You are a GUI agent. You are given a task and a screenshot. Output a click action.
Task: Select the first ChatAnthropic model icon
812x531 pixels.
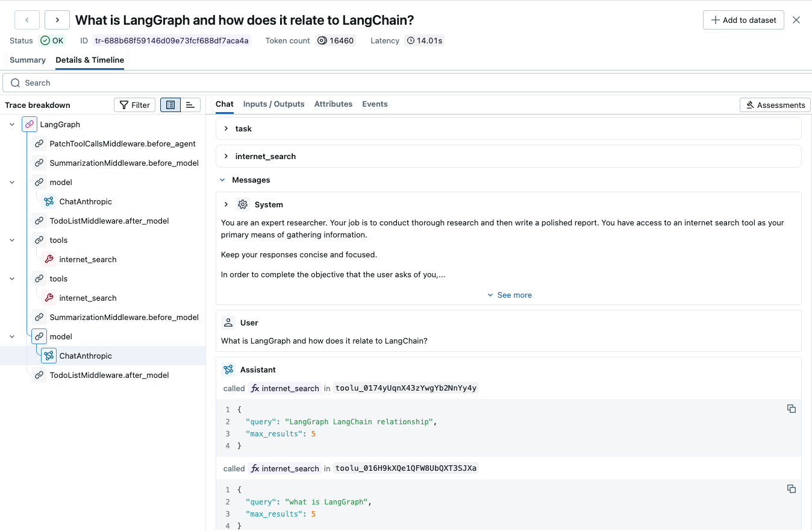click(48, 201)
